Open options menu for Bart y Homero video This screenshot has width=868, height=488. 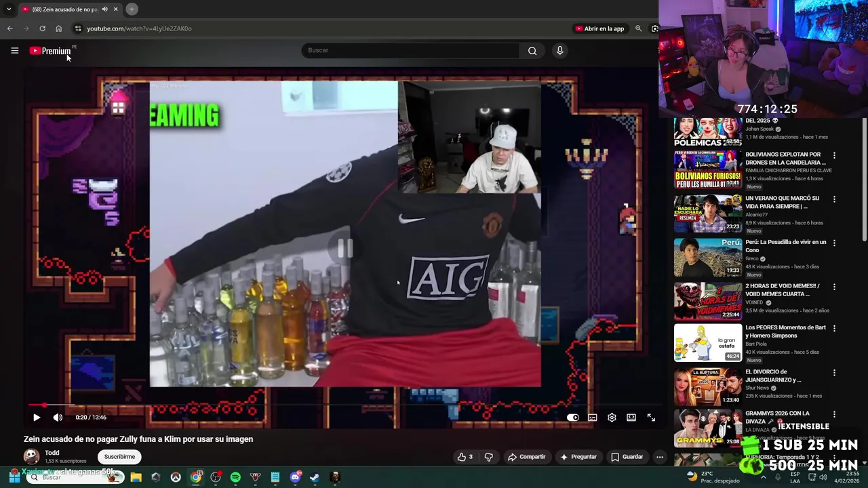pos(834,328)
